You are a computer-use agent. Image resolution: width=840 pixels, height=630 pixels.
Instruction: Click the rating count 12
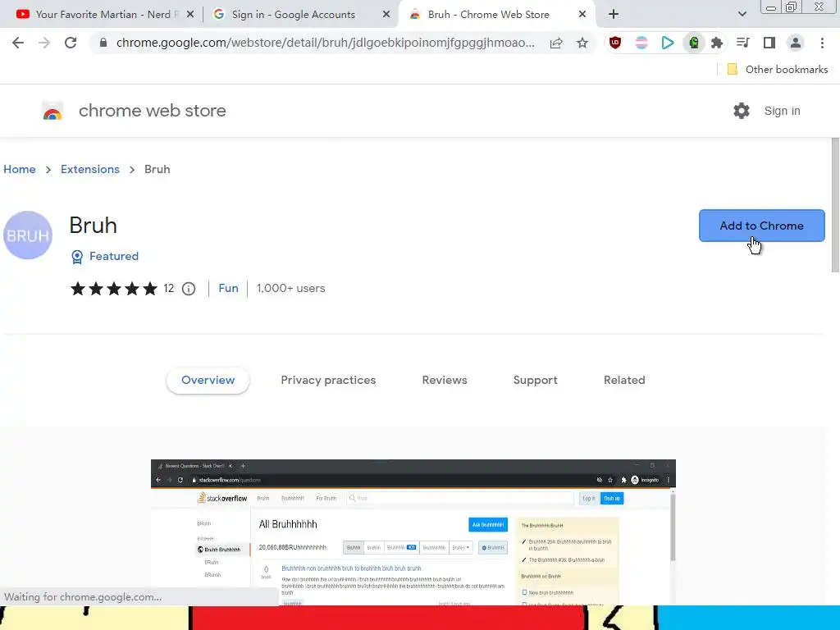pos(169,289)
